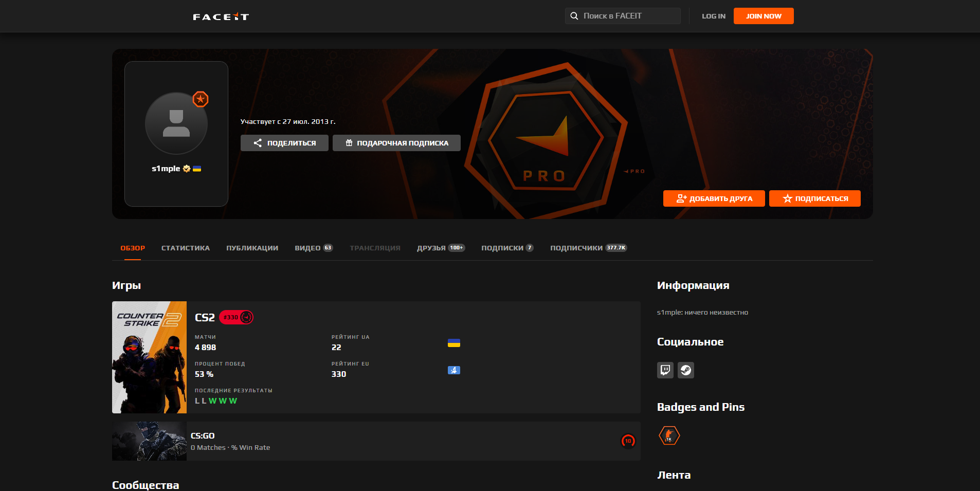Open the Друзья tab
The width and height of the screenshot is (980, 491).
click(441, 248)
